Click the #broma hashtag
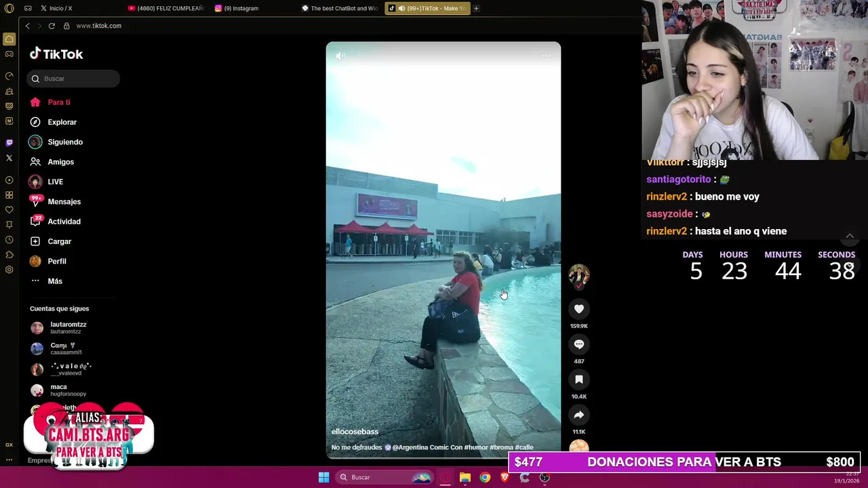 [502, 447]
